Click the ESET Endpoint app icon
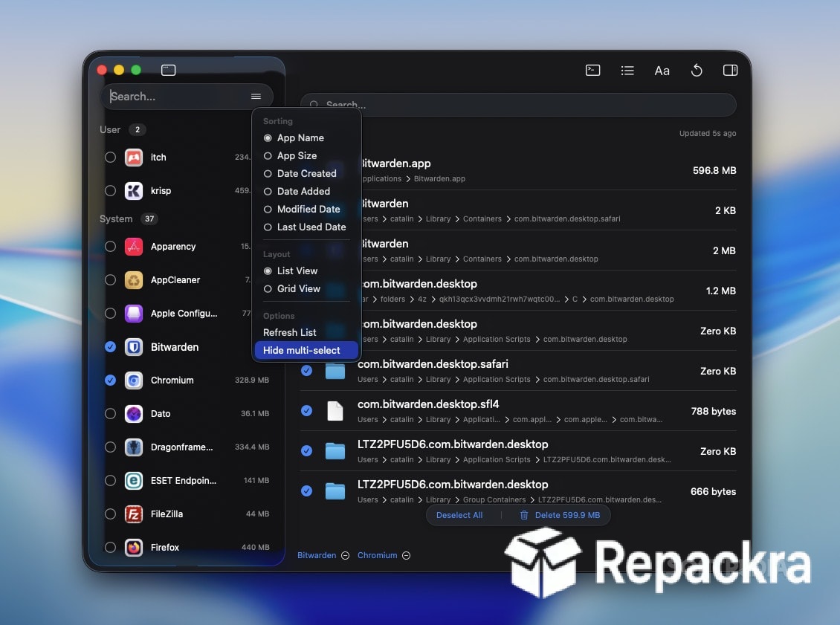This screenshot has height=625, width=840. pos(134,480)
